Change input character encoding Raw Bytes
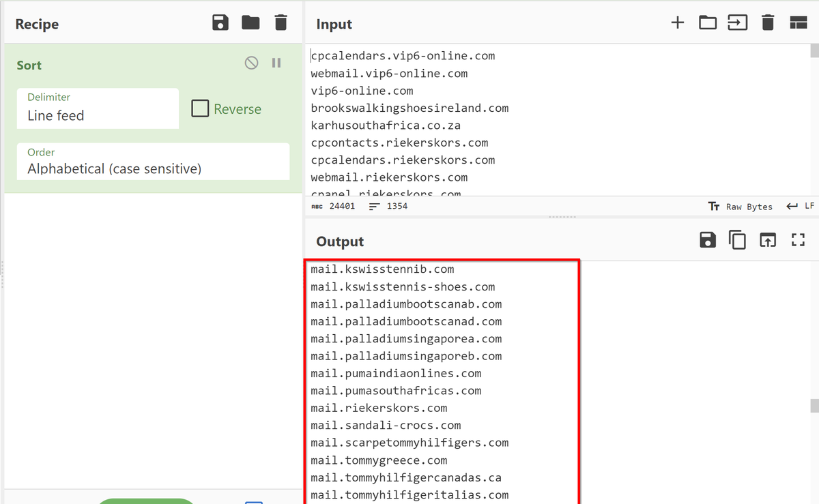819x504 pixels. tap(741, 206)
